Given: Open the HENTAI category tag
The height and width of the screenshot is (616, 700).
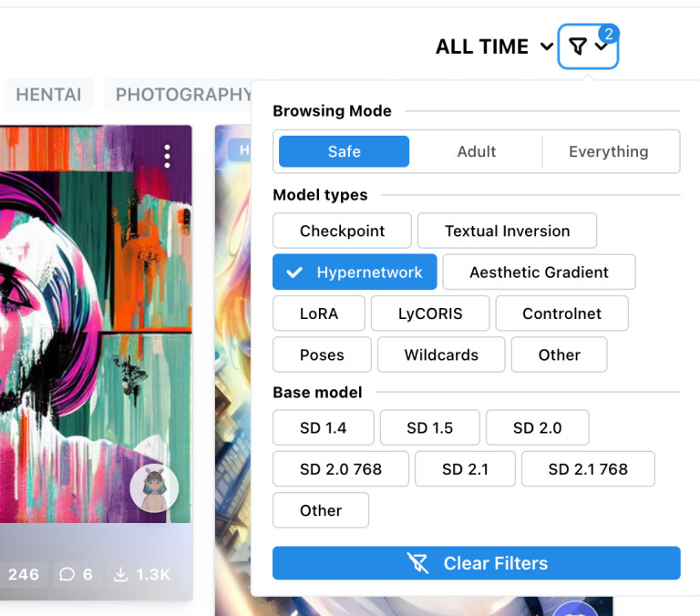Looking at the screenshot, I should tap(48, 94).
